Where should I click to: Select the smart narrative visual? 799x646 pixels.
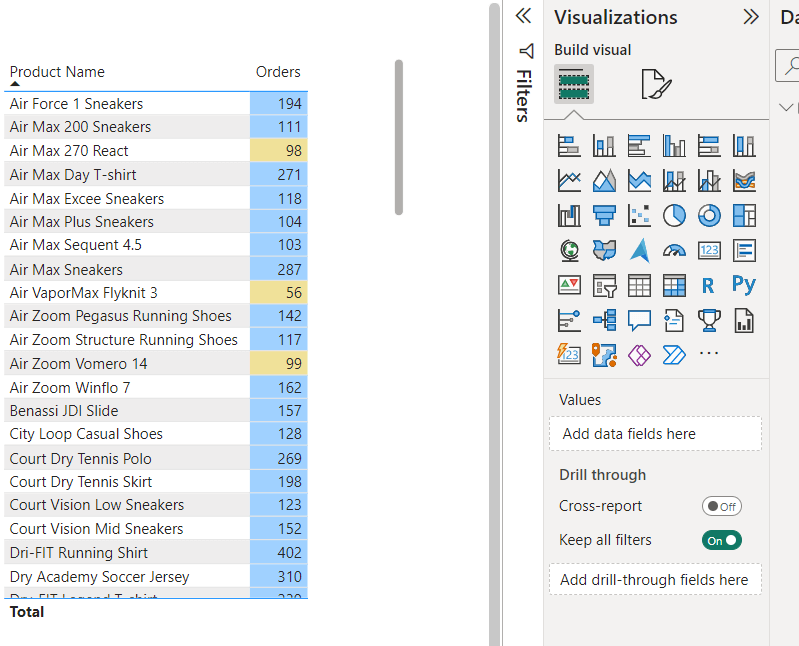pos(674,320)
